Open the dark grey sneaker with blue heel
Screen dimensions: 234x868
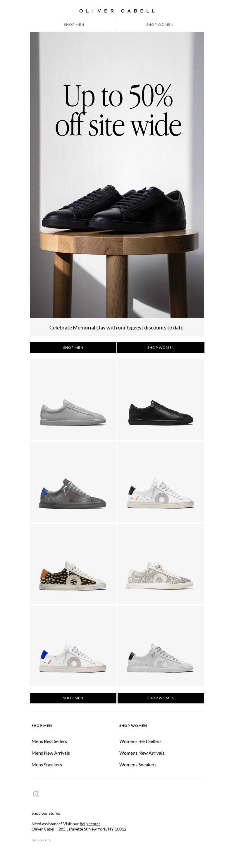pos(73,482)
